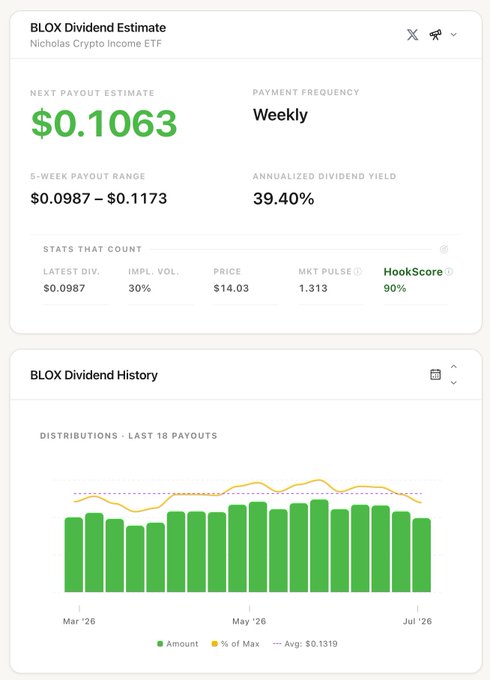
Task: Select the 30% implied volatility value
Action: click(x=140, y=288)
